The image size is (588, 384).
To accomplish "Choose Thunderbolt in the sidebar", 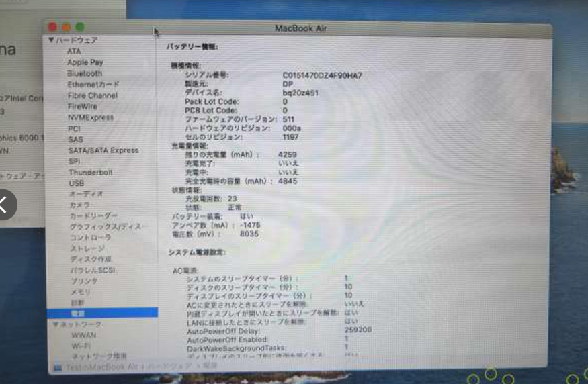I will 91,173.
